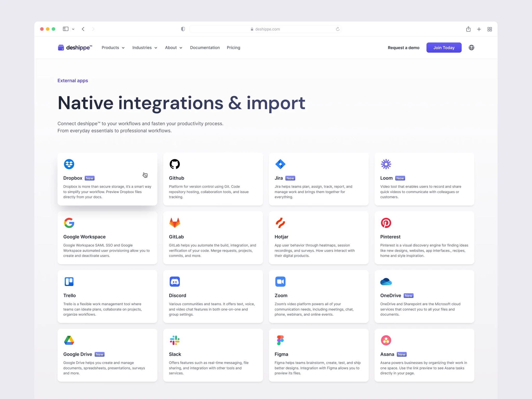Click the deshippe logo
The width and height of the screenshot is (532, 399).
pos(75,48)
